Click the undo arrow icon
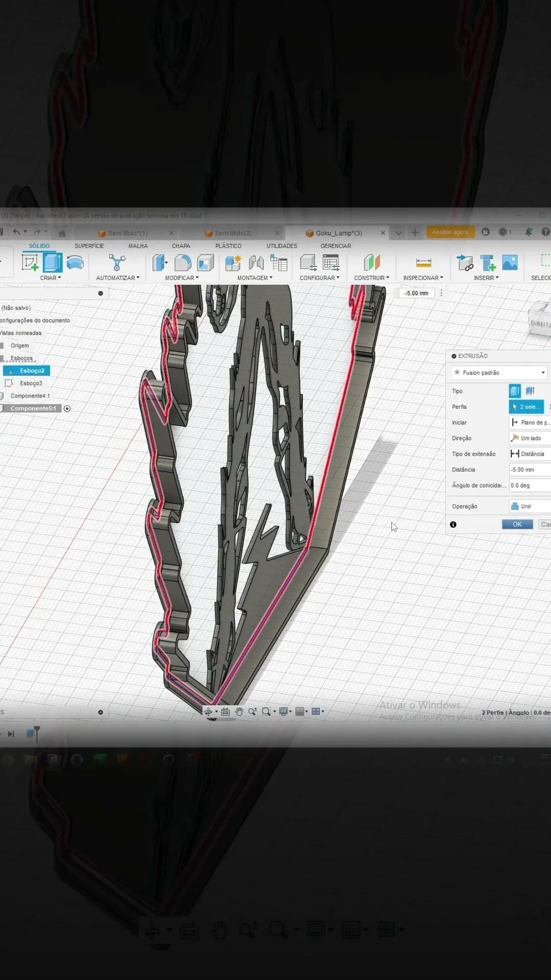The height and width of the screenshot is (980, 551). click(x=16, y=232)
